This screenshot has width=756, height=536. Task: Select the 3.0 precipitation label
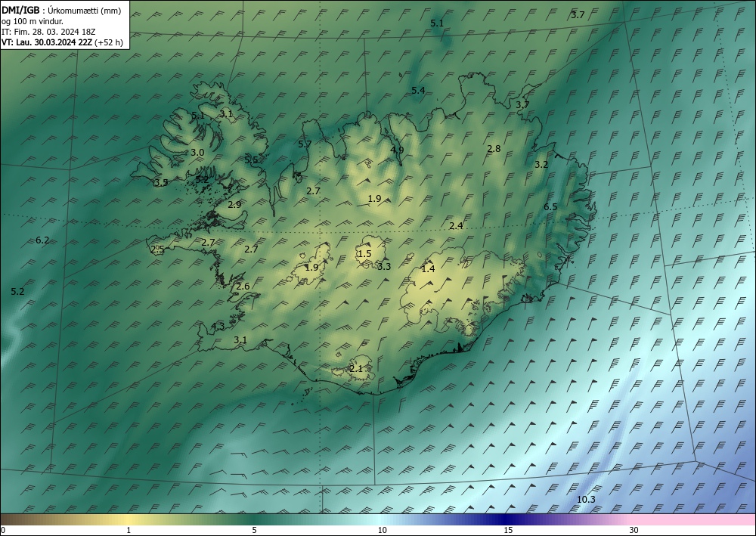(x=197, y=152)
